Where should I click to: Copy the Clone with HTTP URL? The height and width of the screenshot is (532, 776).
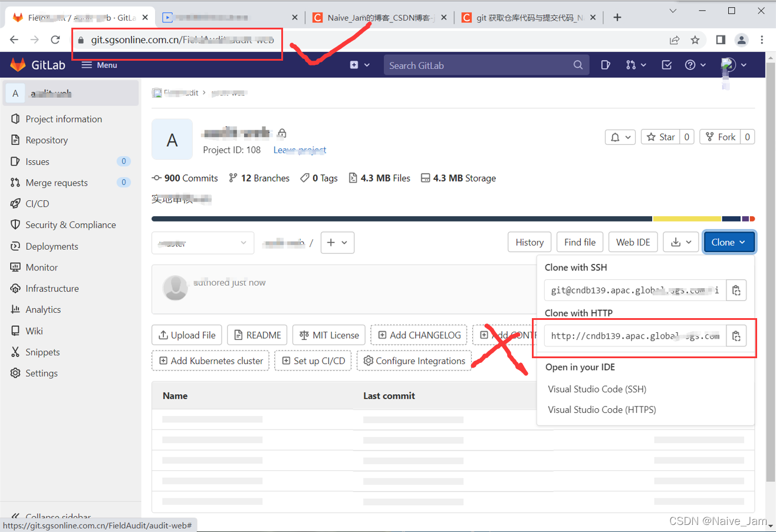click(736, 336)
